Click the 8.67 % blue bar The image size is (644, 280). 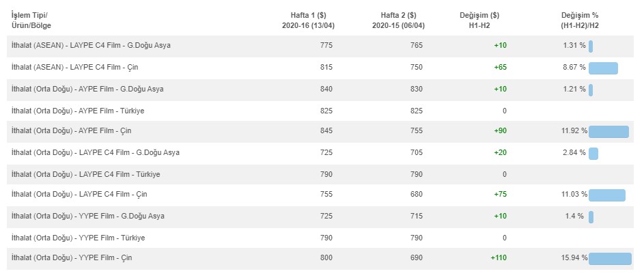603,68
